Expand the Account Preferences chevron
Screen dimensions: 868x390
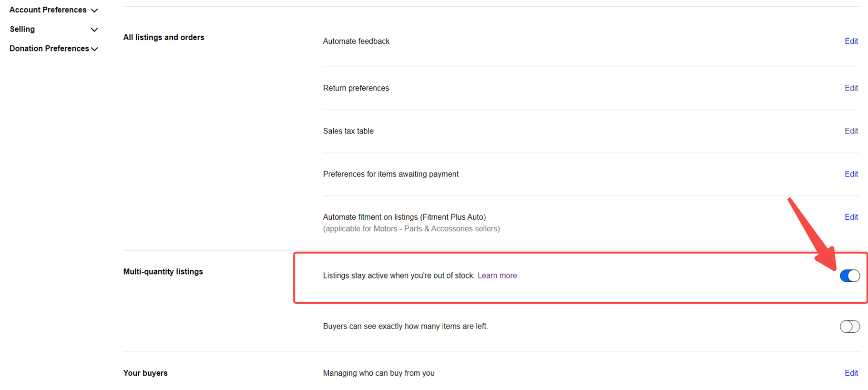(94, 10)
